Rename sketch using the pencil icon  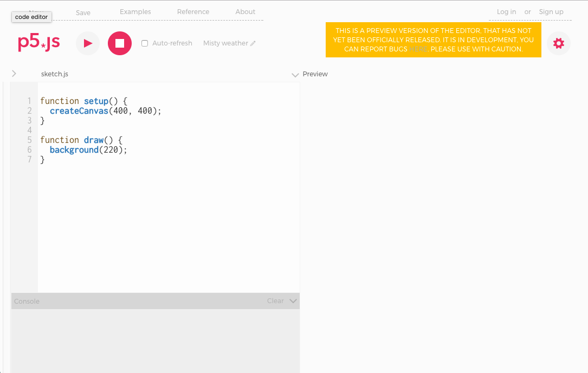click(x=253, y=43)
